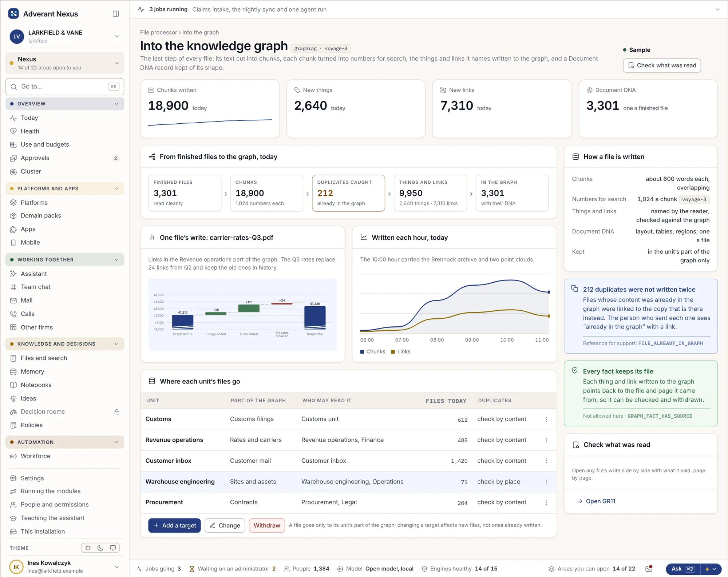This screenshot has width=728, height=577.
Task: Select the Duplicates caught step card
Action: coord(348,193)
